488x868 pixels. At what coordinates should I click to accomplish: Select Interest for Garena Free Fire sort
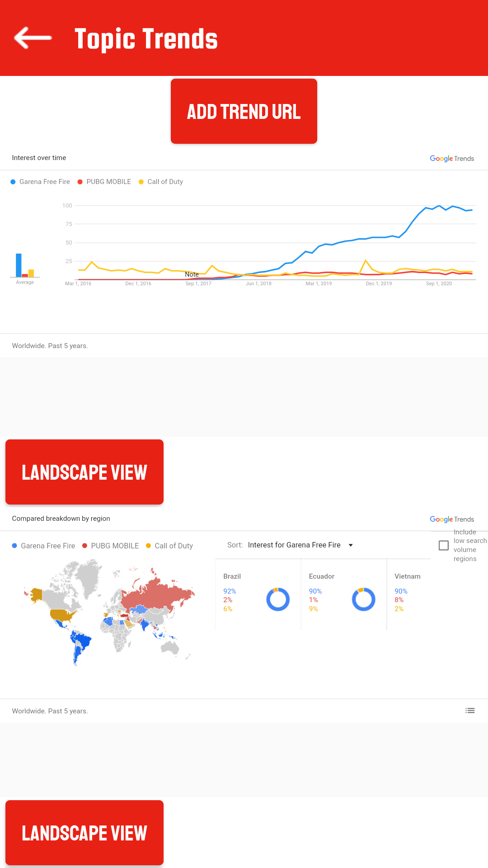294,545
